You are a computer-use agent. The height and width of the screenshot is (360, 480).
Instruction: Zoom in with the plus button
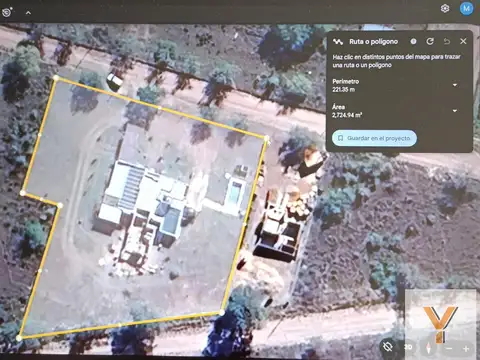pos(466,349)
